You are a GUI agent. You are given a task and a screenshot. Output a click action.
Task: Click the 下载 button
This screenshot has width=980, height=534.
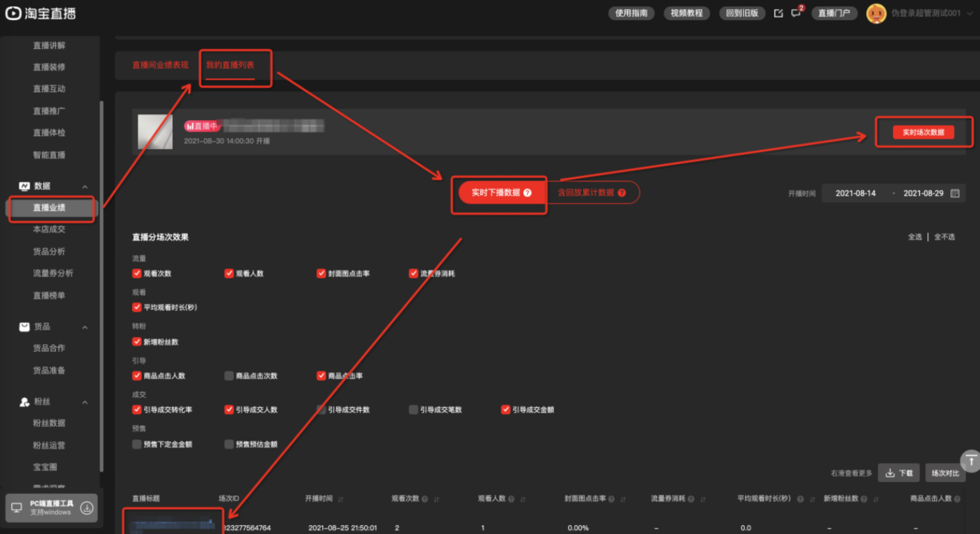coord(898,473)
